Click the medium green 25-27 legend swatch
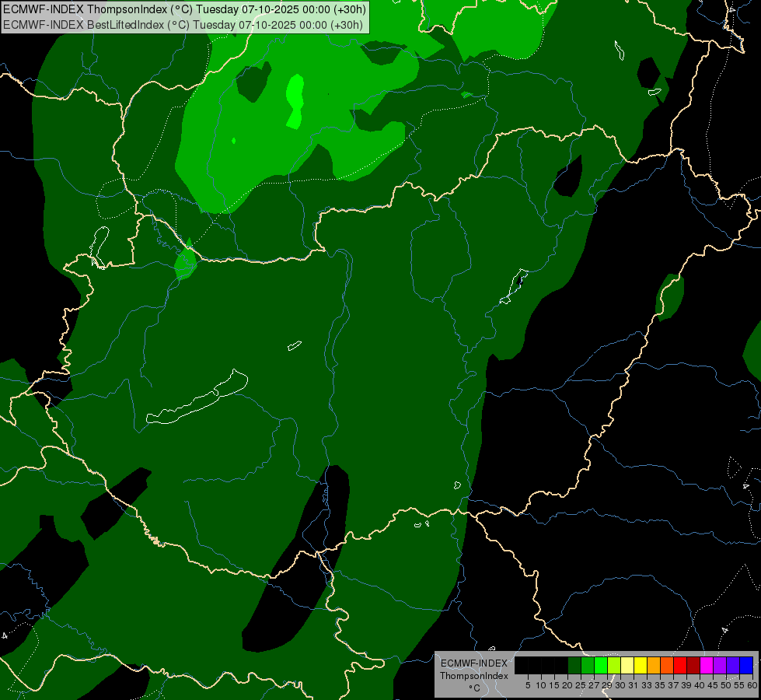The height and width of the screenshot is (700, 761). [588, 665]
